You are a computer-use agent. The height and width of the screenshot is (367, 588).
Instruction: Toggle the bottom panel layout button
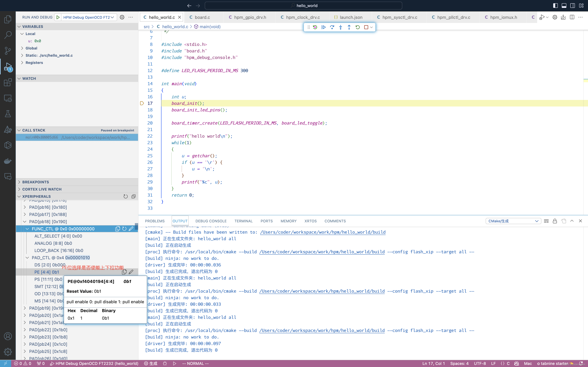click(x=564, y=6)
